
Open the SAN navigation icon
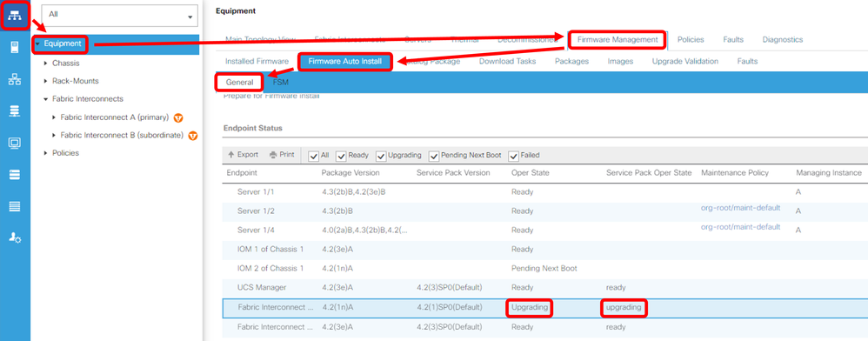click(15, 111)
